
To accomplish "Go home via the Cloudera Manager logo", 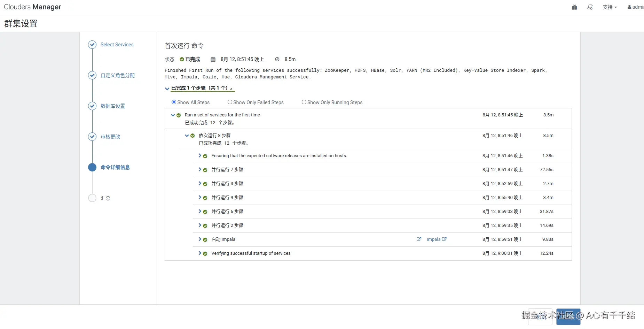I will (x=32, y=7).
